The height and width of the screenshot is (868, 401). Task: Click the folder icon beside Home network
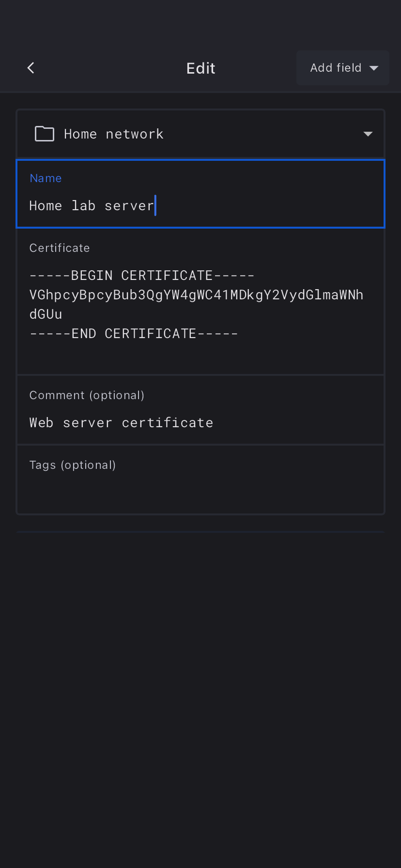tap(45, 134)
